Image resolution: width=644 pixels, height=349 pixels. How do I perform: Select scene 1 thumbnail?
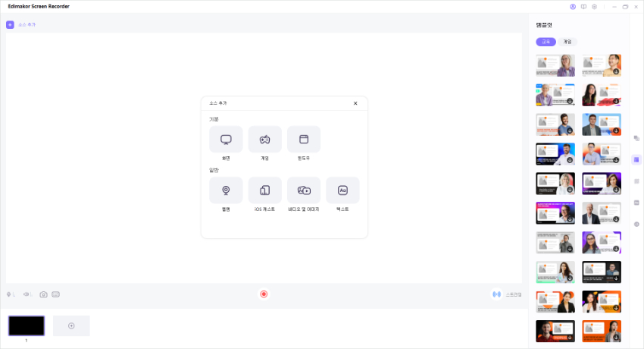[x=27, y=325]
